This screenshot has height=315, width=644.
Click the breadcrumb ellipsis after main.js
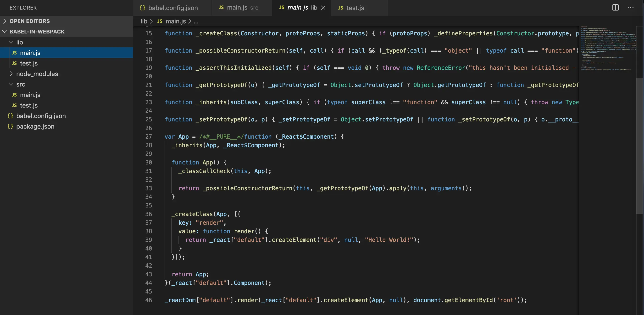(x=196, y=22)
